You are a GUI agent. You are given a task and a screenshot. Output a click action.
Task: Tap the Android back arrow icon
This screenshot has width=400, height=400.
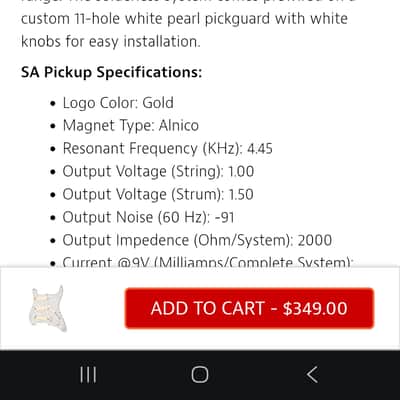pyautogui.click(x=312, y=375)
